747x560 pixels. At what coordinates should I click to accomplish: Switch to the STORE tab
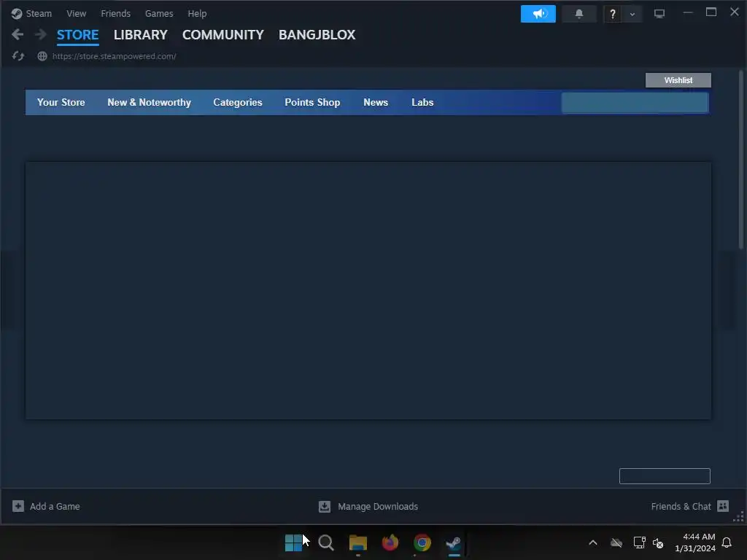(x=77, y=35)
